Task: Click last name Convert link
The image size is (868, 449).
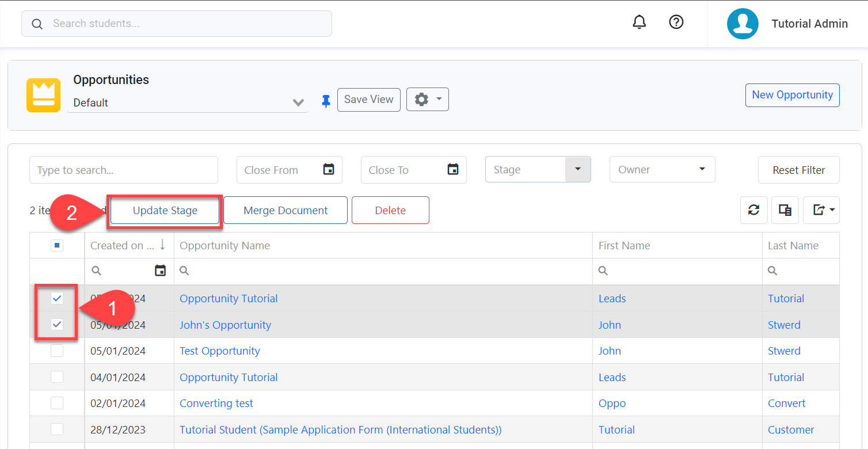Action: click(787, 403)
